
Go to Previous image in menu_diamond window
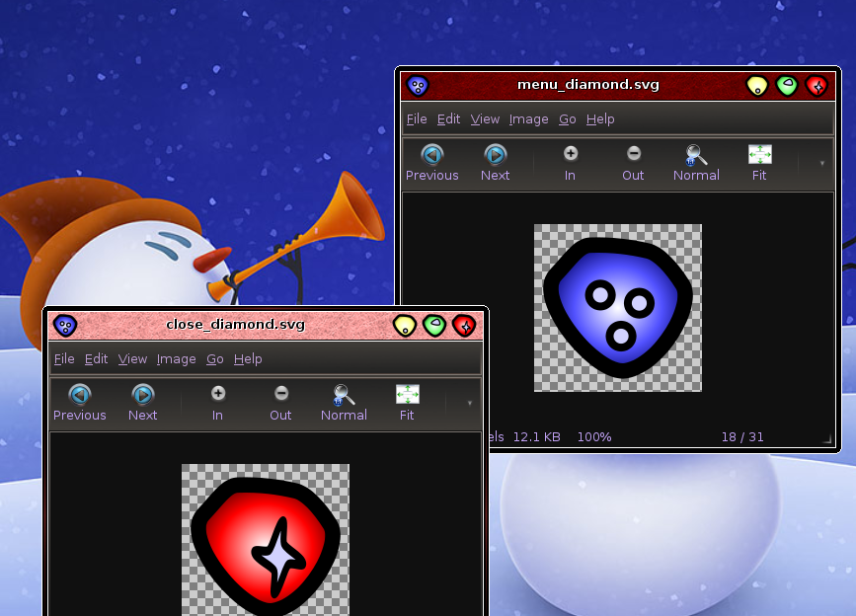[x=431, y=163]
